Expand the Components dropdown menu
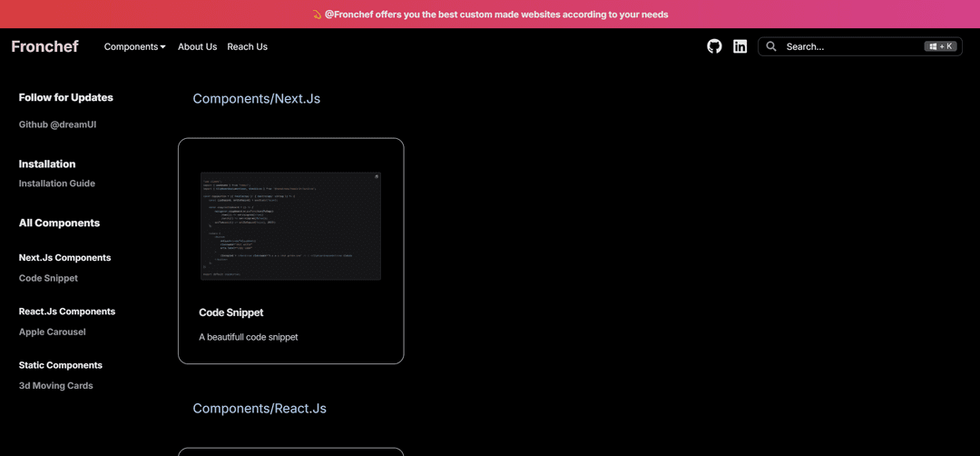 (135, 46)
